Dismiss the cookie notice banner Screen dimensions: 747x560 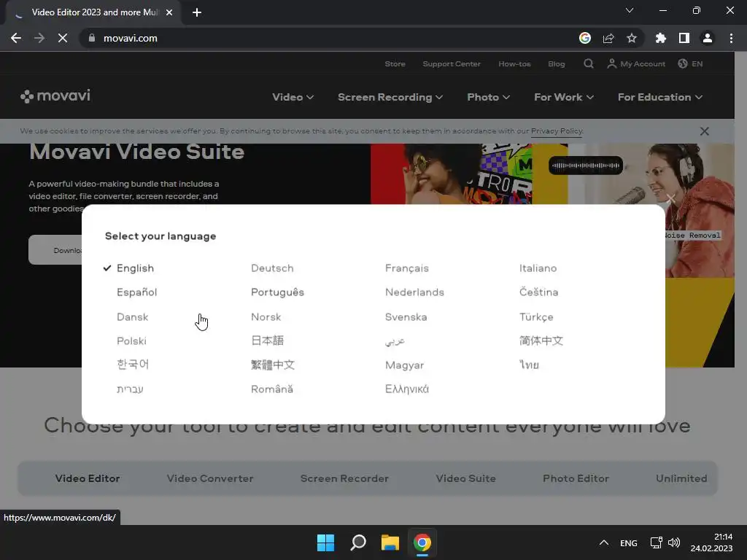click(x=705, y=131)
